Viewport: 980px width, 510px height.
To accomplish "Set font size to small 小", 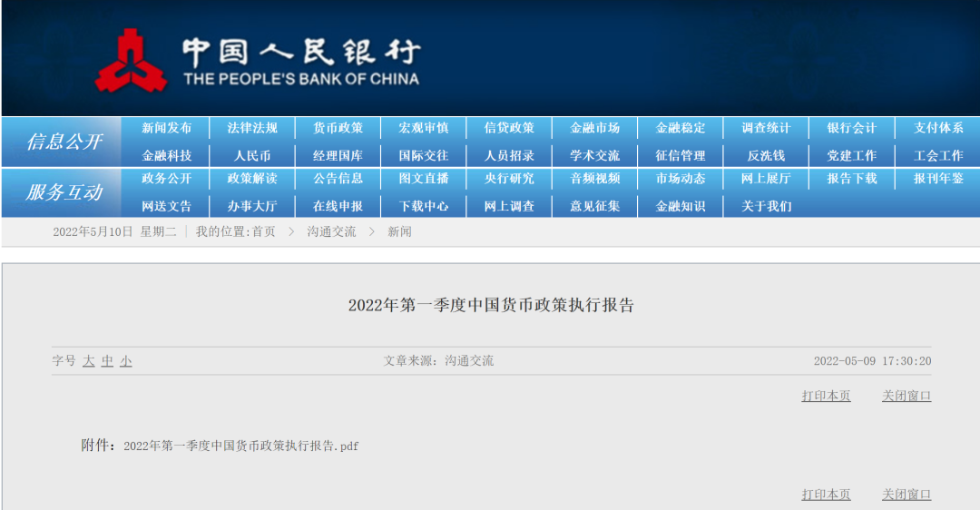I will point(126,361).
